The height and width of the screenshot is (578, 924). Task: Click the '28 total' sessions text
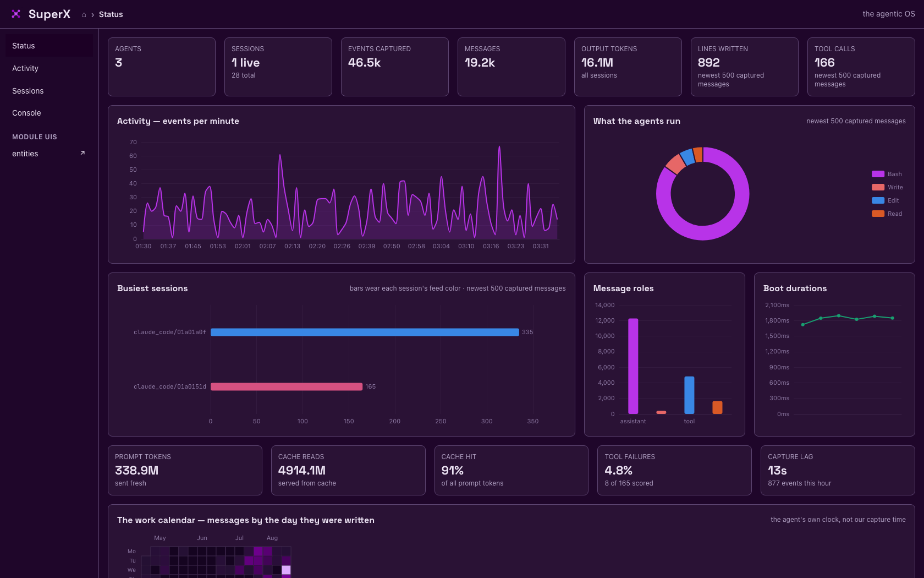[x=244, y=75]
